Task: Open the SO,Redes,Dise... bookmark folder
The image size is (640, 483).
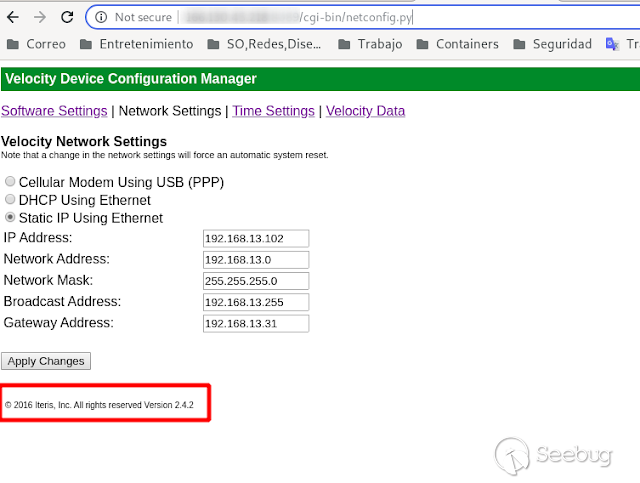Action: (x=264, y=44)
